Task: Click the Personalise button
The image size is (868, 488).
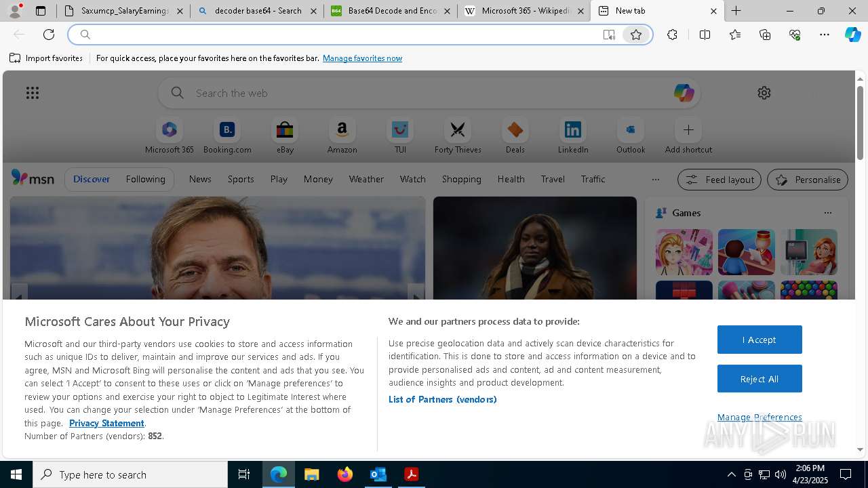Action: pyautogui.click(x=808, y=180)
